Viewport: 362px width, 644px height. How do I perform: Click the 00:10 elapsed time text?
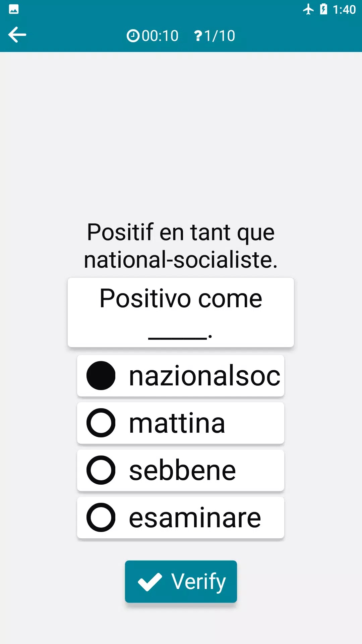(160, 36)
